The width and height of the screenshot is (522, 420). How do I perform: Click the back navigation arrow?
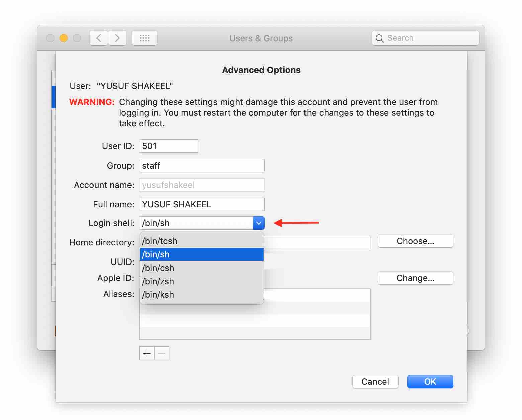click(98, 38)
